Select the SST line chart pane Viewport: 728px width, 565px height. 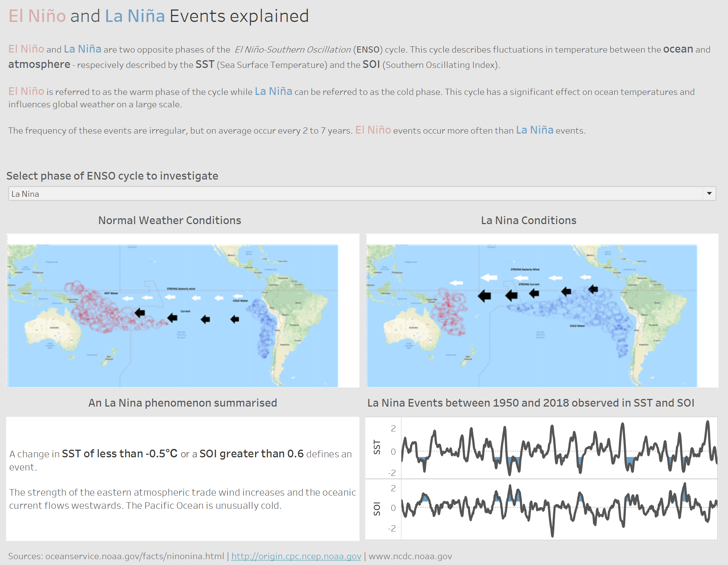(x=558, y=448)
